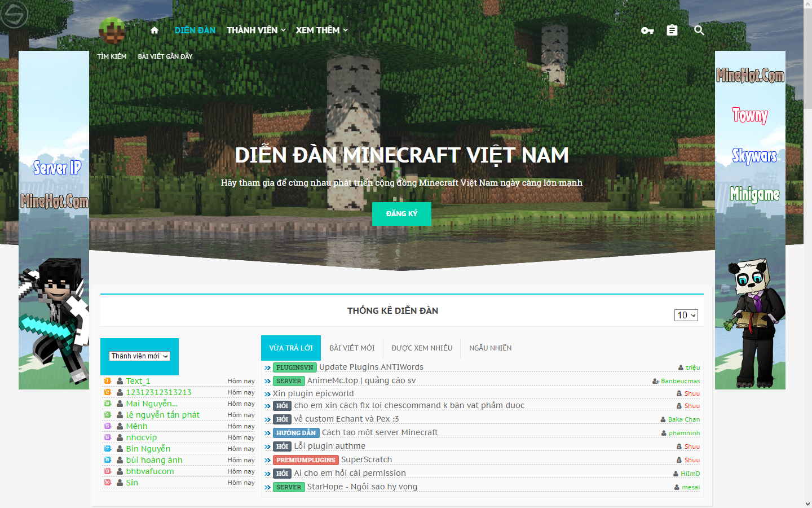Screen dimensions: 812x508
Task: Click the rank badge beside Mai Nguyễn
Action: tap(108, 404)
